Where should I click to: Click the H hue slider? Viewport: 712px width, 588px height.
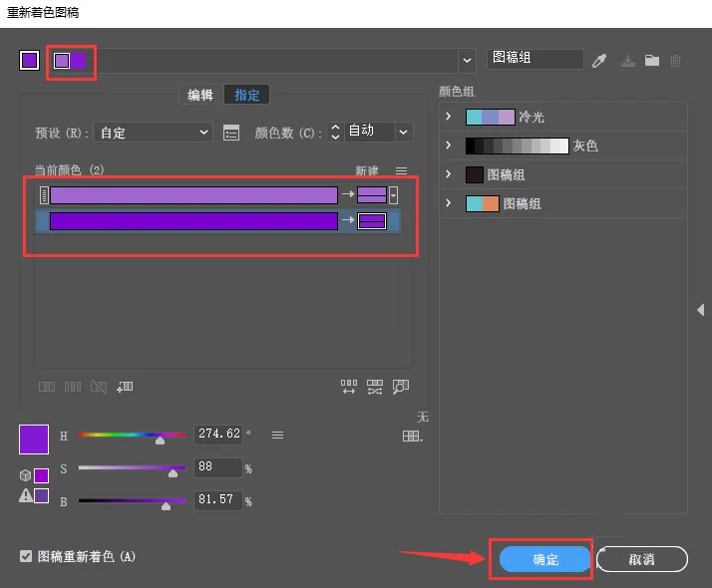tap(133, 435)
